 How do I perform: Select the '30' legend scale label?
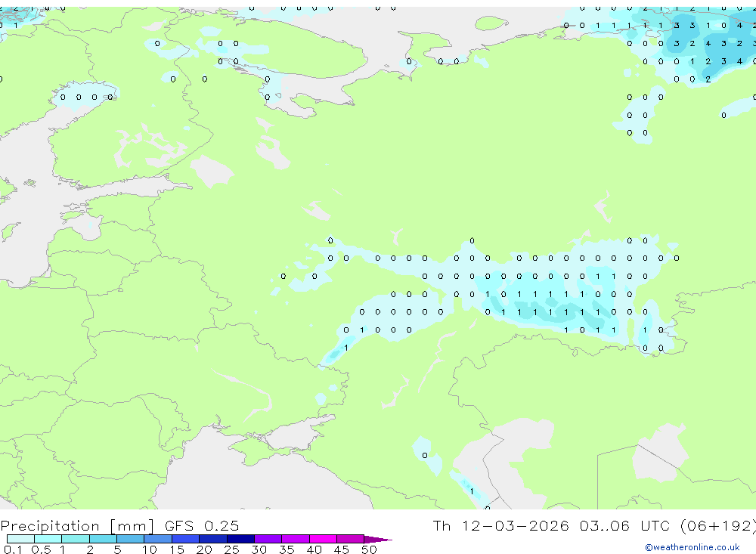tap(259, 549)
